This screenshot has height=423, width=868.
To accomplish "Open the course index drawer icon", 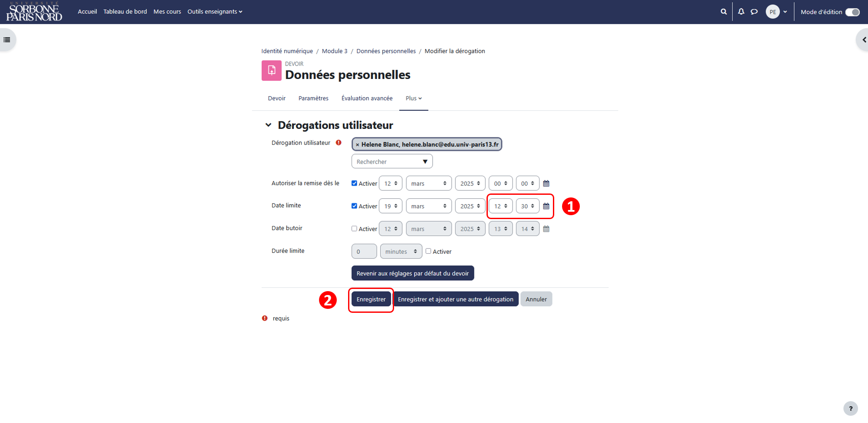I will [7, 40].
